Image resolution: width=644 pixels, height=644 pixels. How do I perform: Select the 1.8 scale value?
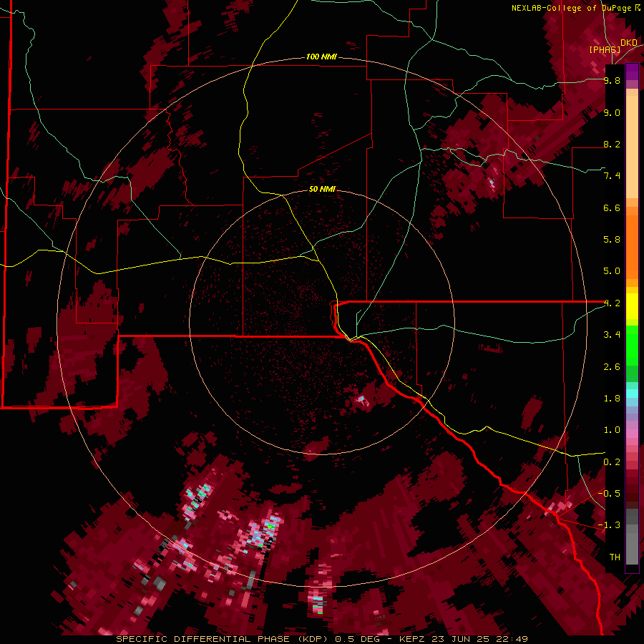point(612,399)
